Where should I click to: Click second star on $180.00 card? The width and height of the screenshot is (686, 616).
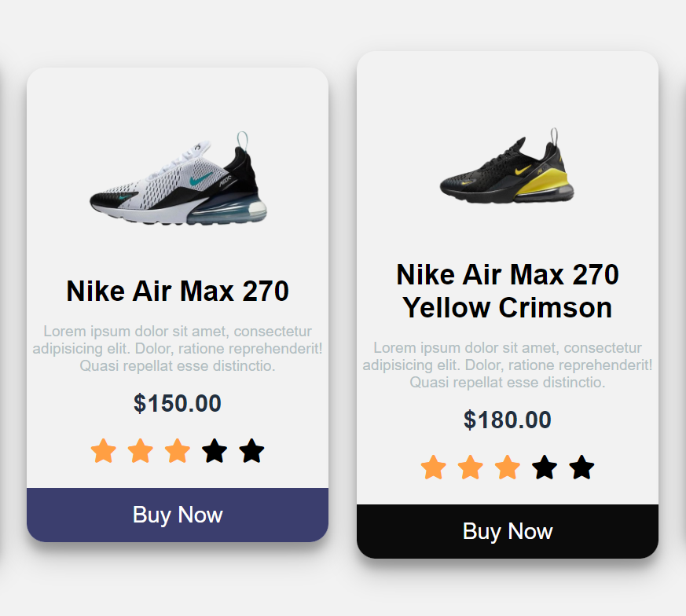(471, 467)
